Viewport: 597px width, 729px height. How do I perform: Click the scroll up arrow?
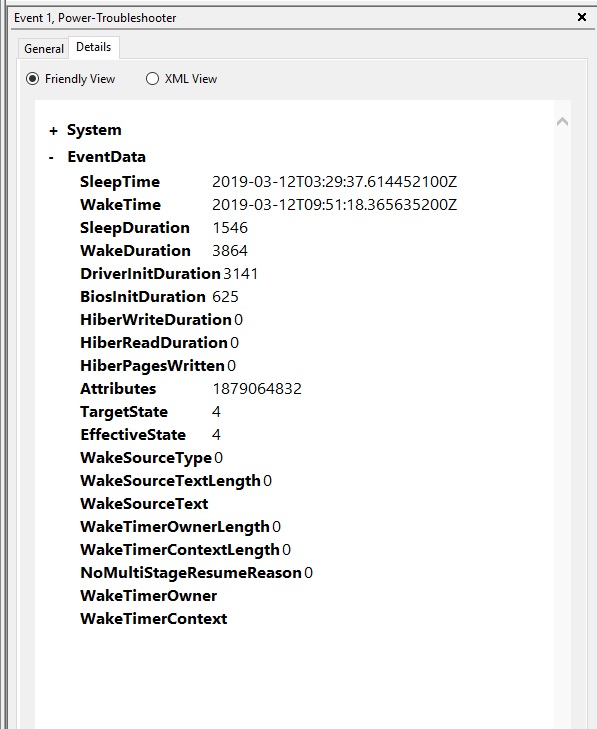click(x=562, y=122)
